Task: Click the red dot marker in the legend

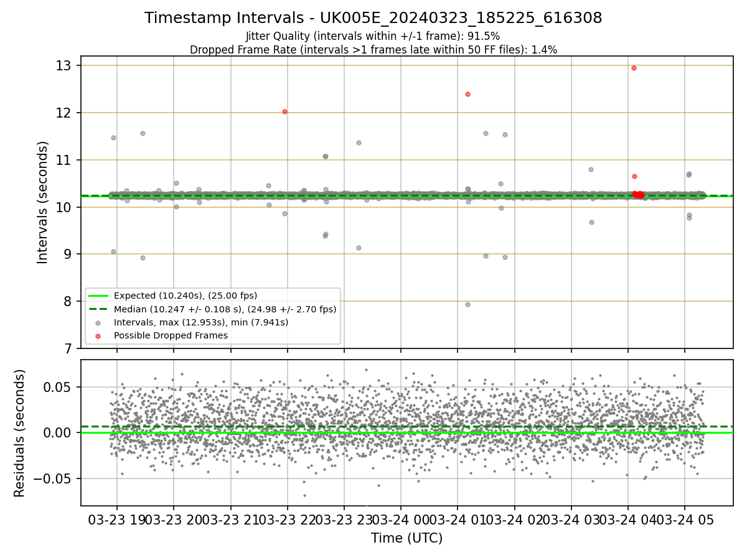Action: (98, 336)
